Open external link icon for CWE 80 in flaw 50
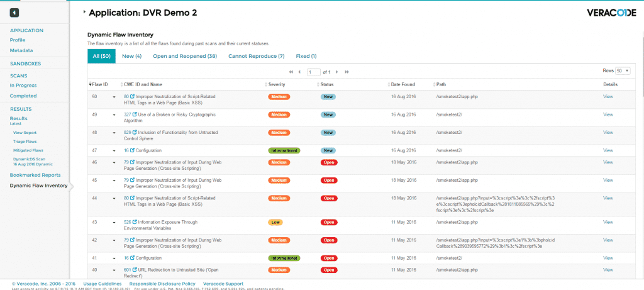 [133, 96]
